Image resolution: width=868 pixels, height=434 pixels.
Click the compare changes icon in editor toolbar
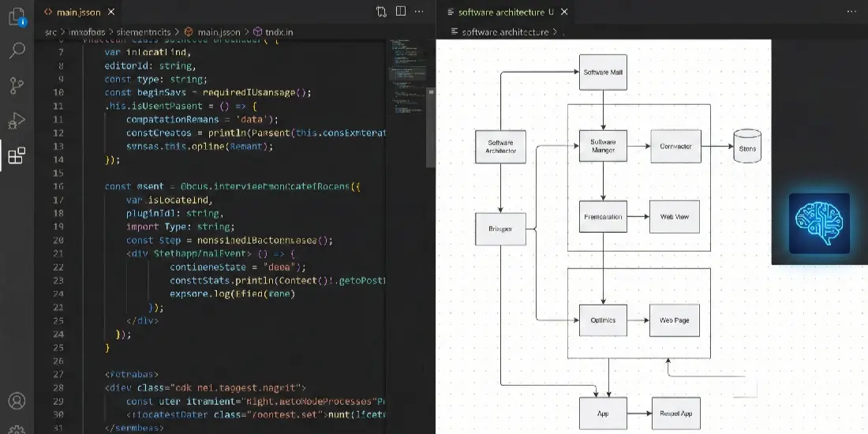381,12
